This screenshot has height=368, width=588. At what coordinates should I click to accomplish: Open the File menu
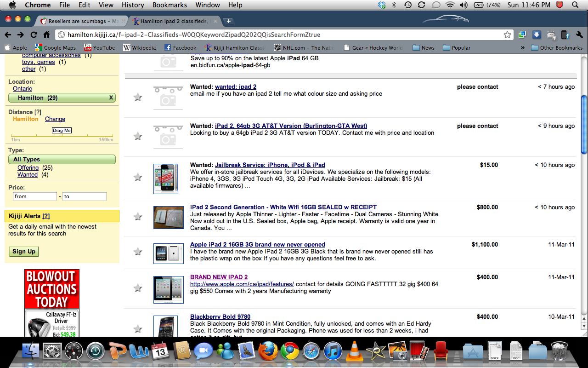click(64, 5)
